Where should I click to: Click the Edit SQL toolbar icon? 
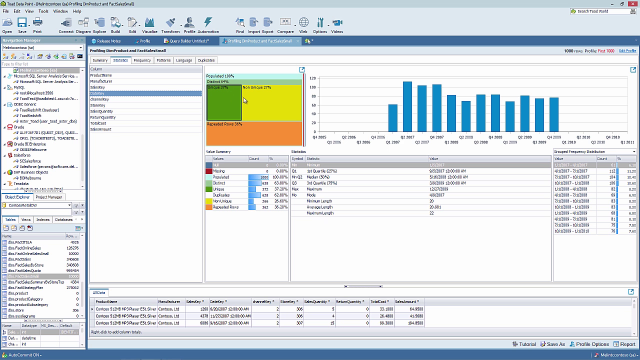[132, 25]
